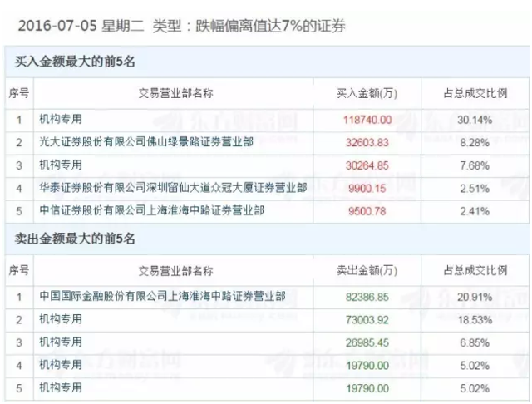Click 5.02% in sell row number 5
Screen dimensions: 532x404
click(475, 388)
